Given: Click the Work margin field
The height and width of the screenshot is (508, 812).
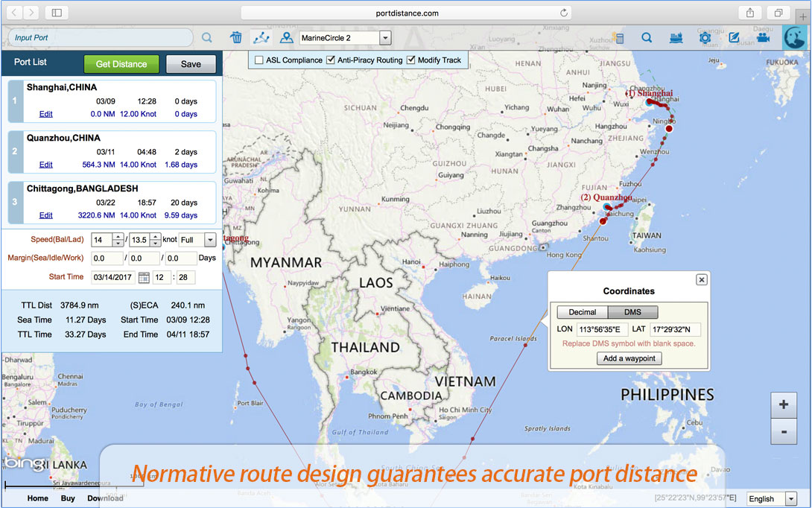Looking at the screenshot, I should pyautogui.click(x=181, y=258).
